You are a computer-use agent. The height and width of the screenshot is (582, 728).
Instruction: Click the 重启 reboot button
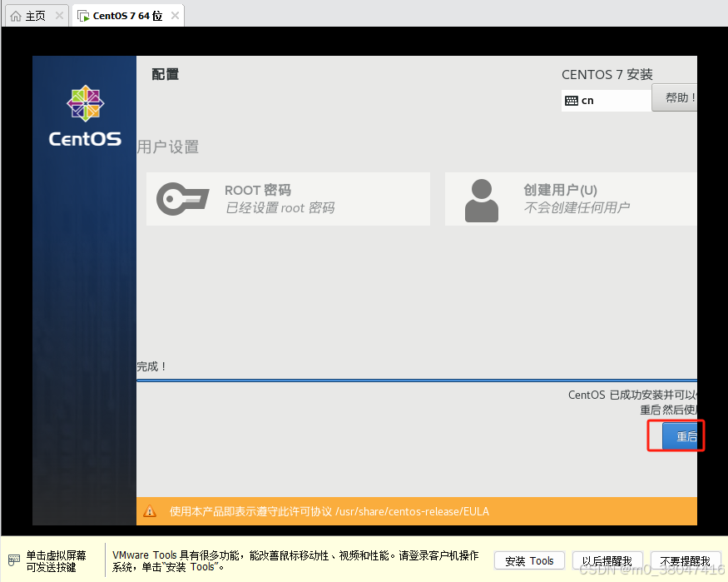click(680, 436)
